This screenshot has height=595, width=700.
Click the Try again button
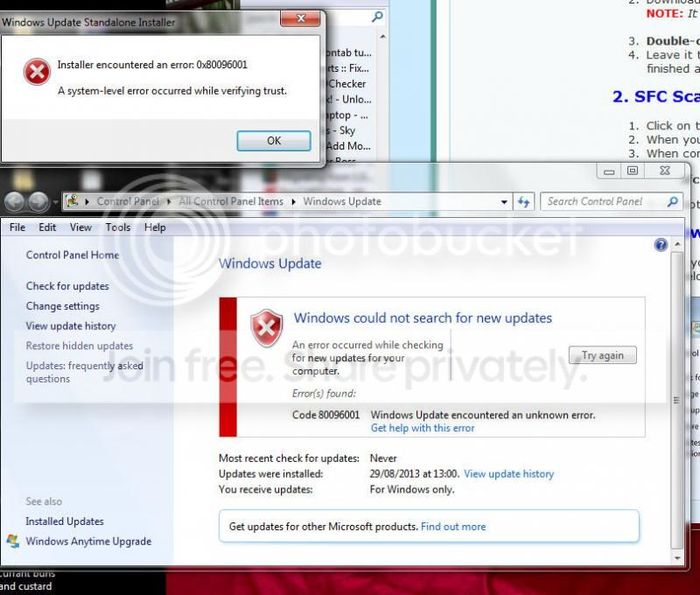pos(603,355)
